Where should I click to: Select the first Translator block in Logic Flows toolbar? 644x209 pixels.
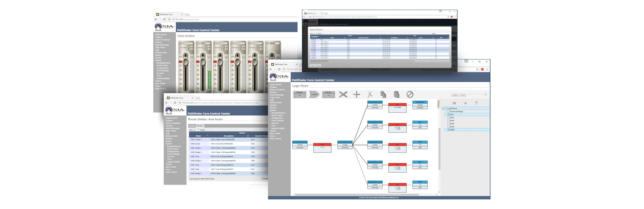(300, 94)
